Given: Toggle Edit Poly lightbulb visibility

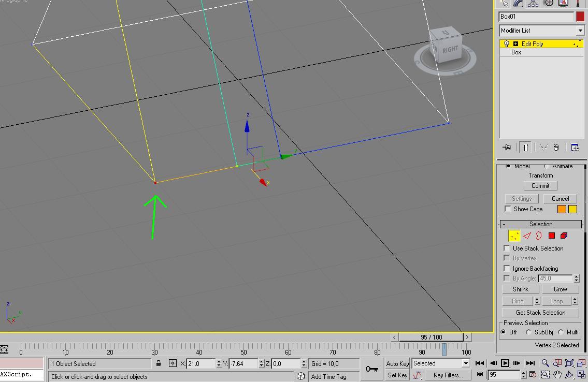Looking at the screenshot, I should coord(506,44).
